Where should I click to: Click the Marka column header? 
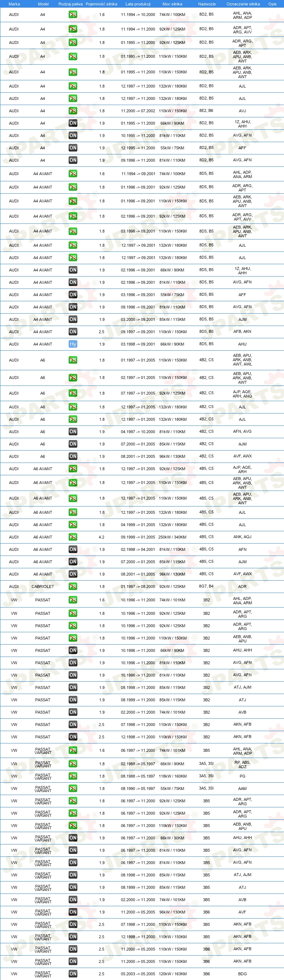(14, 4)
